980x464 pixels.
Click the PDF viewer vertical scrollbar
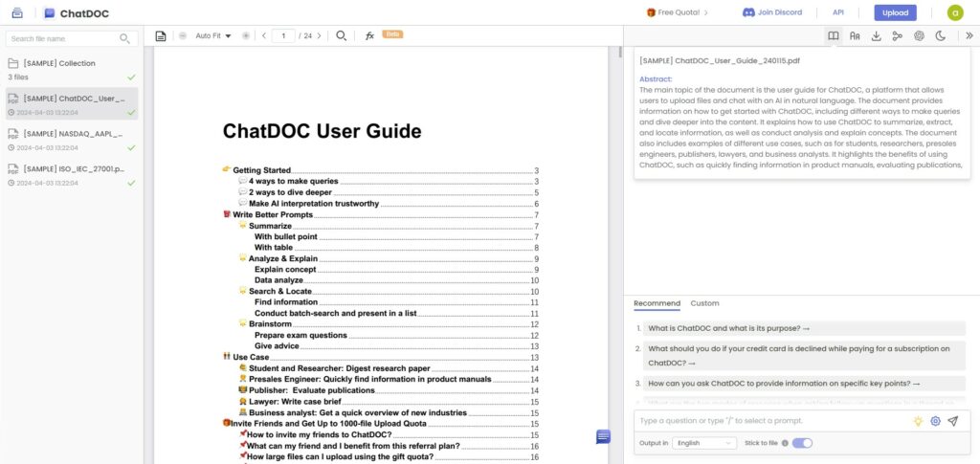point(620,52)
